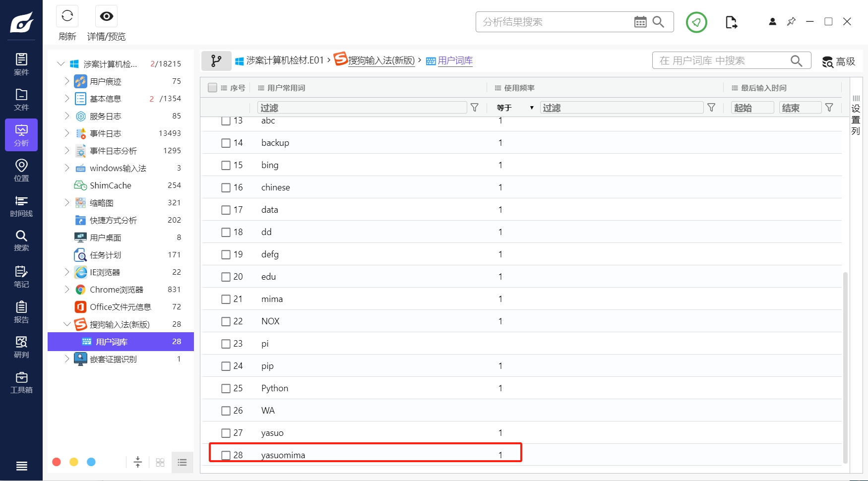Screen dimensions: 868x481
Task: Open the 案件 sidebar section
Action: [21, 64]
